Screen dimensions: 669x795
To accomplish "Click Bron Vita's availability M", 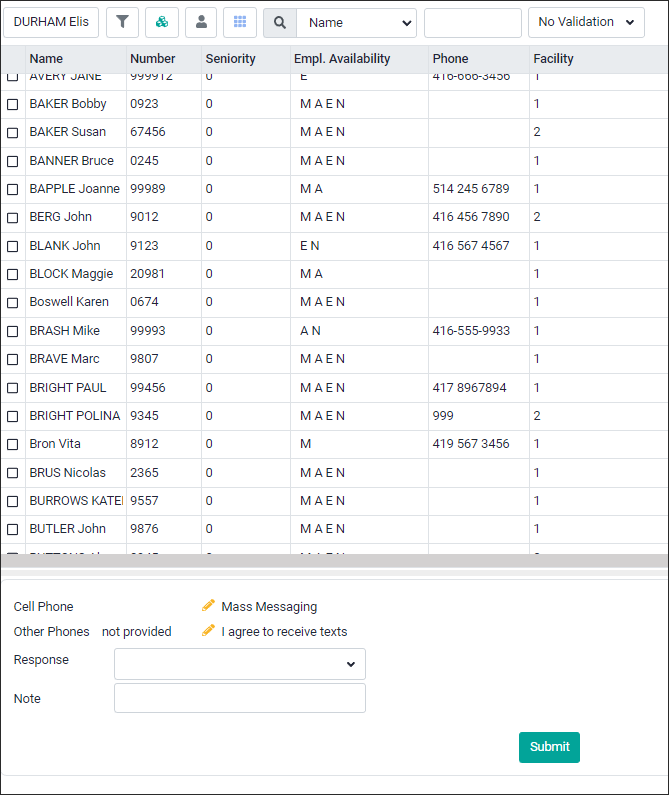I will point(305,444).
